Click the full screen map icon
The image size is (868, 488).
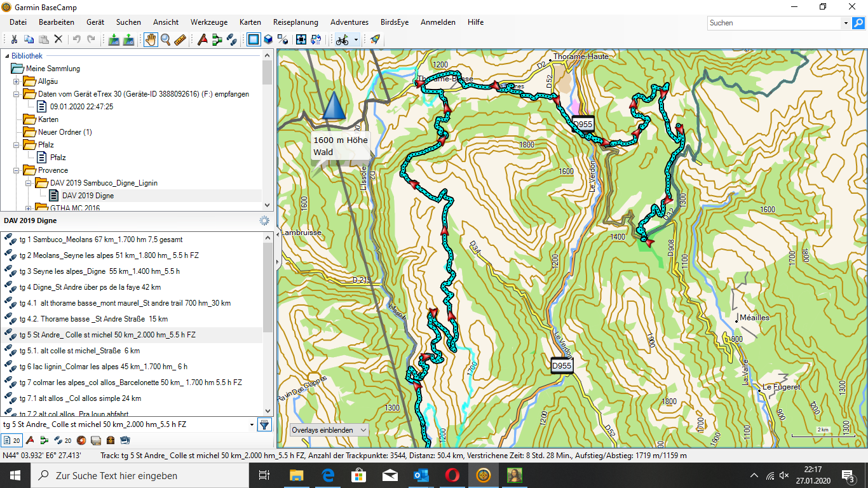click(301, 39)
